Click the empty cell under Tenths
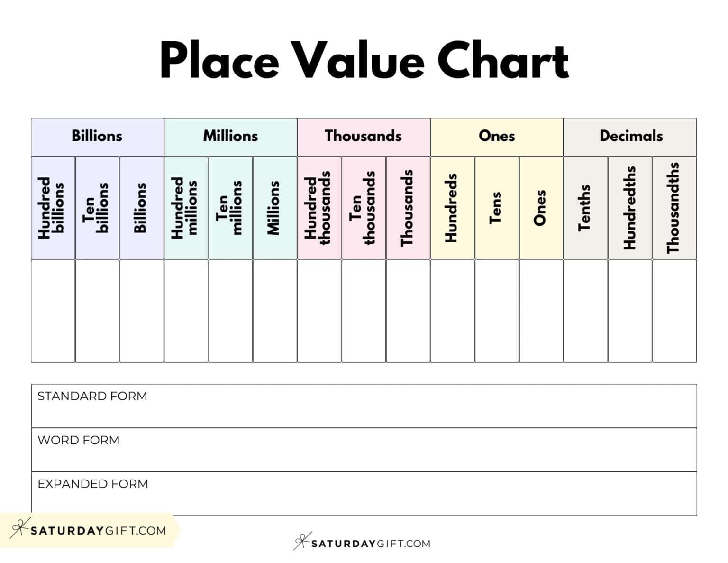This screenshot has width=728, height=563. coord(585,311)
